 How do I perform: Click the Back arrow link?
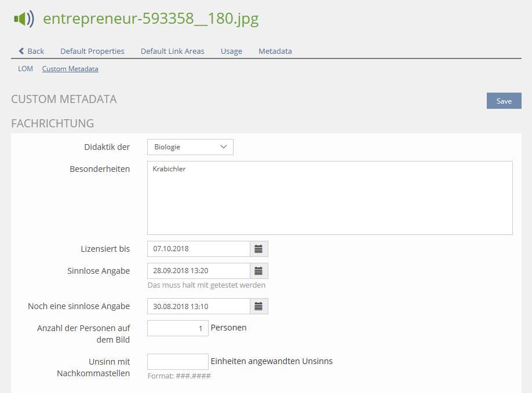point(31,51)
